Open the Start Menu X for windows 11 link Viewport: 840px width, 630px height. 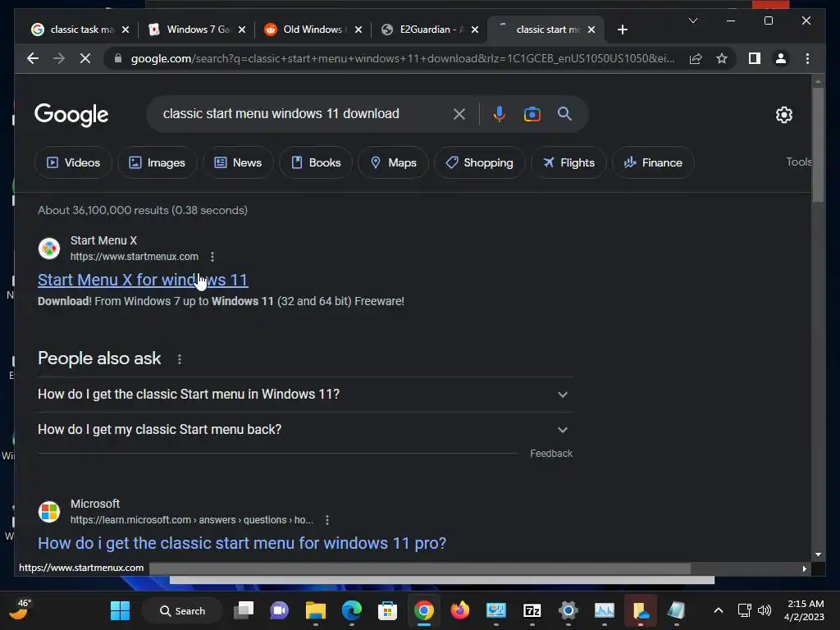[143, 280]
